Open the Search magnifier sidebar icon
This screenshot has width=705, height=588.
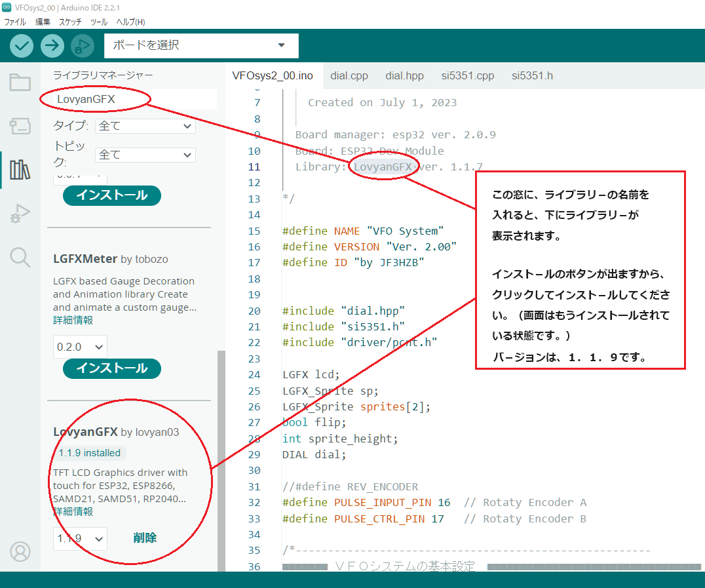pos(20,258)
